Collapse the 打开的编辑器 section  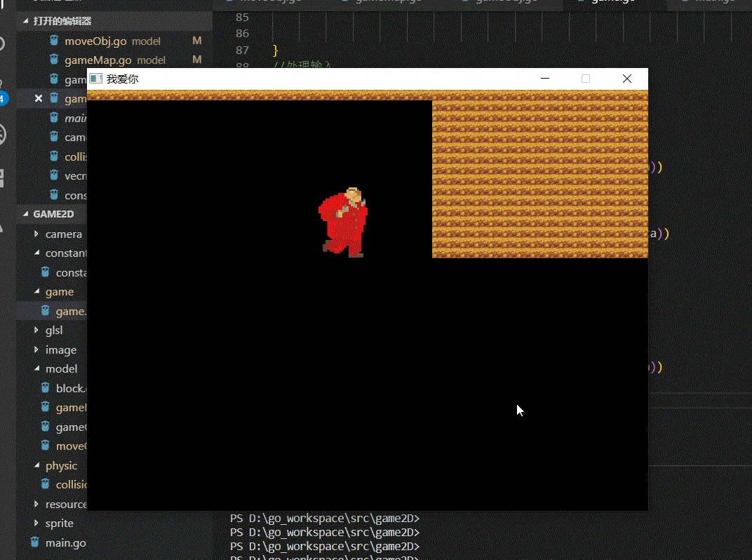(25, 21)
